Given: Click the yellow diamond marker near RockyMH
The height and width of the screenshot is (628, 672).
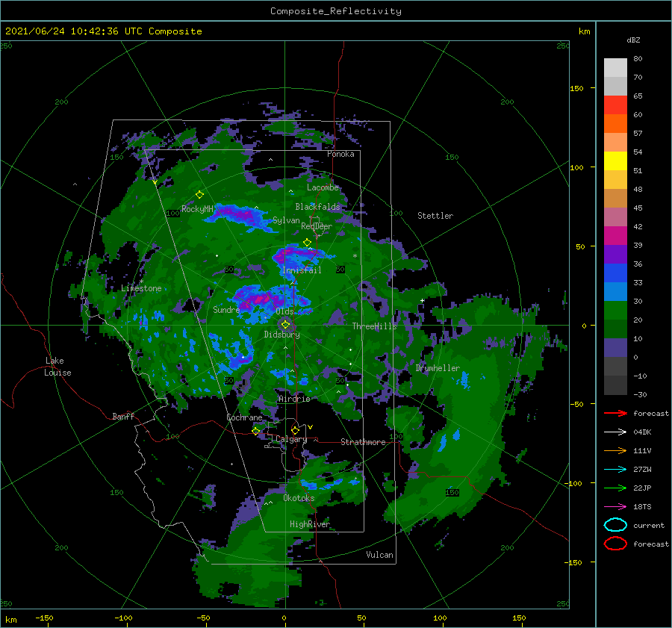Looking at the screenshot, I should (199, 195).
